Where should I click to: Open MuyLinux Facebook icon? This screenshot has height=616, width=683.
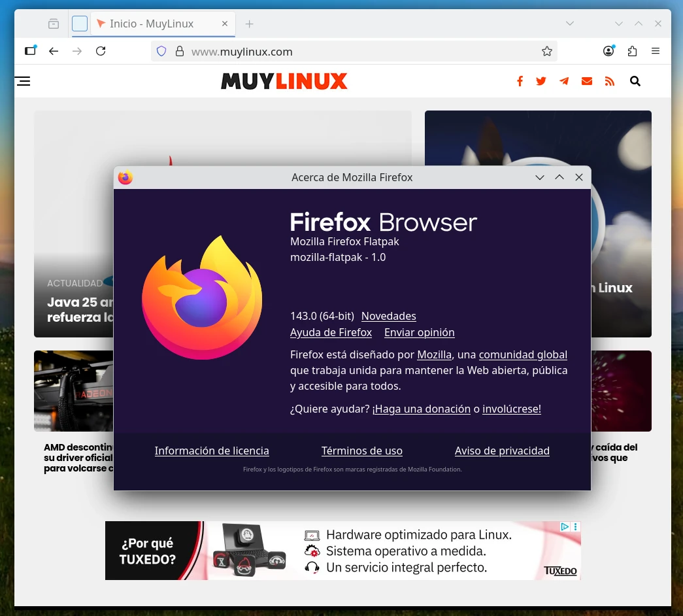coord(520,81)
